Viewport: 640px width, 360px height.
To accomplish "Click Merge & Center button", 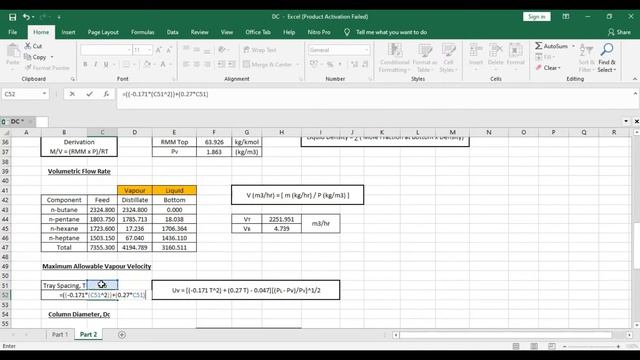I will tap(267, 64).
